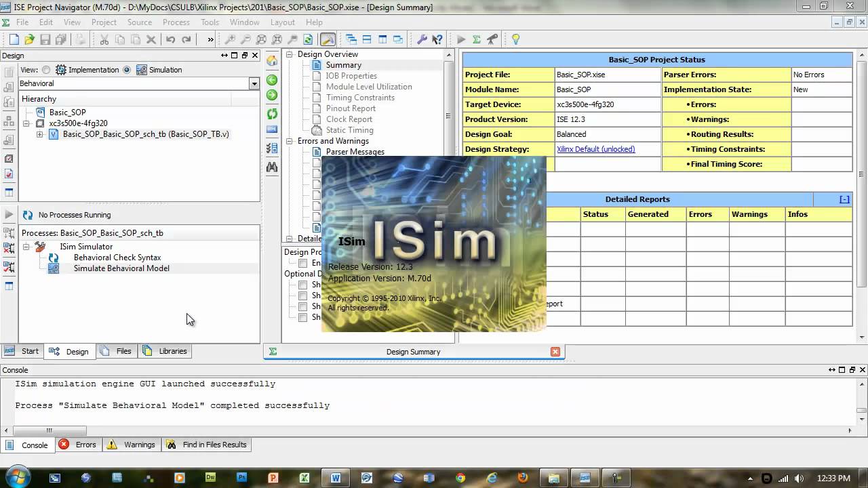This screenshot has width=868, height=488.
Task: Open Excel from the taskbar
Action: (x=304, y=478)
